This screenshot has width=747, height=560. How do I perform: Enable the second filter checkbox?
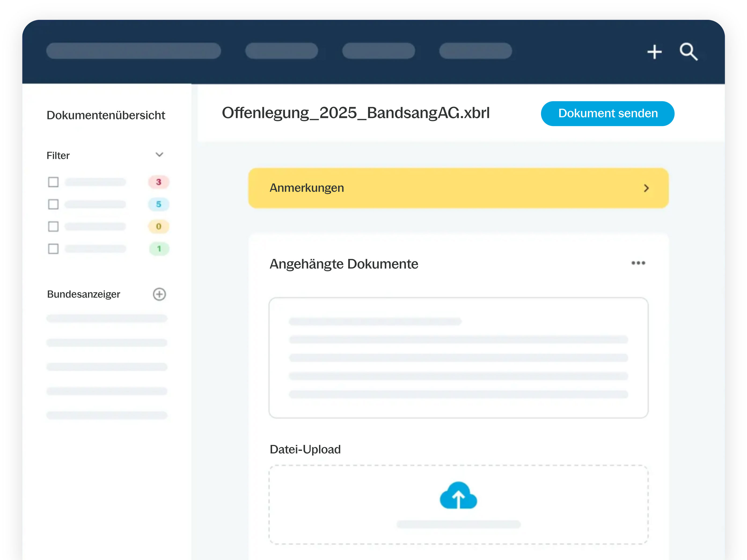click(53, 204)
